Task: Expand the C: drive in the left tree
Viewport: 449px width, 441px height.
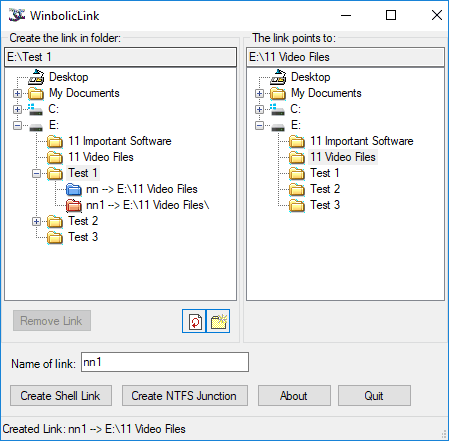Action: pyautogui.click(x=17, y=109)
